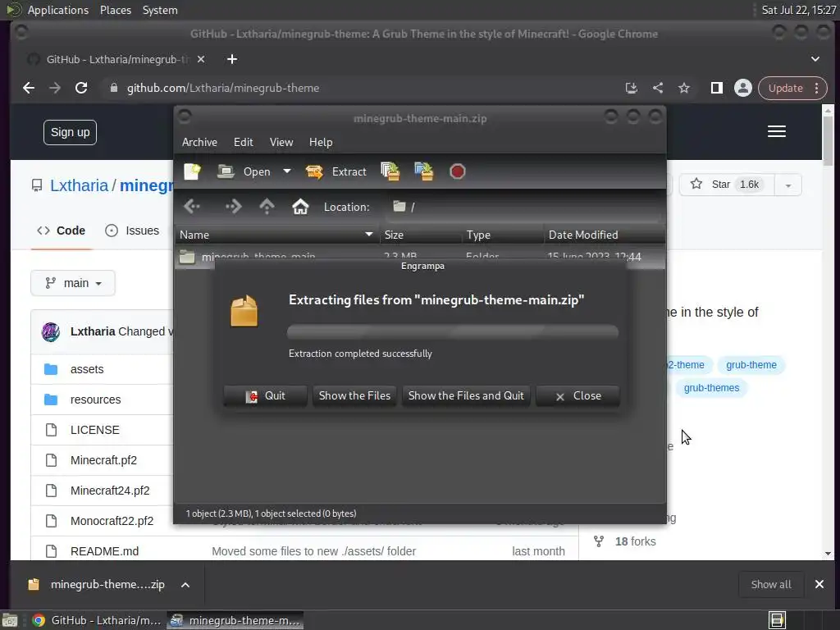The height and width of the screenshot is (630, 840).
Task: Expand the download item options chevron
Action: click(x=185, y=584)
